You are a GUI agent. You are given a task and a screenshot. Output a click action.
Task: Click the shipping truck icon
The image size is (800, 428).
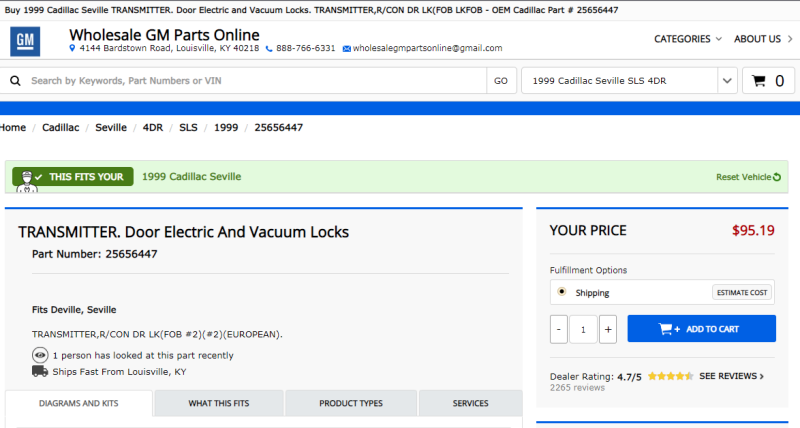click(x=40, y=371)
